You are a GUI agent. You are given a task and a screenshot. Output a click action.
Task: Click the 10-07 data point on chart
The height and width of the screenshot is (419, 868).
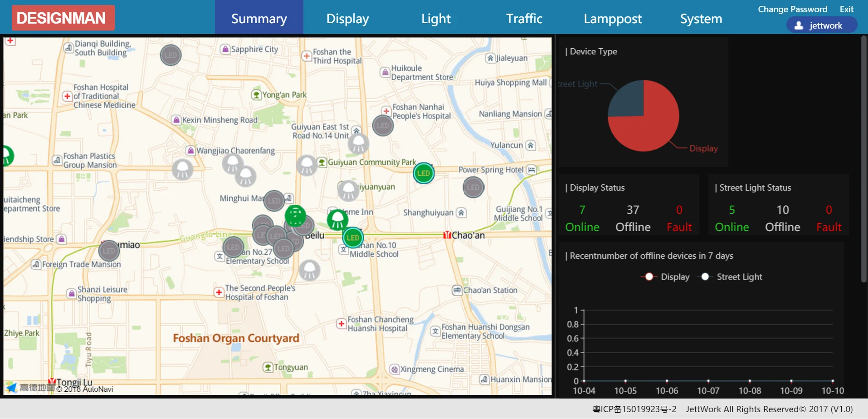tap(708, 381)
